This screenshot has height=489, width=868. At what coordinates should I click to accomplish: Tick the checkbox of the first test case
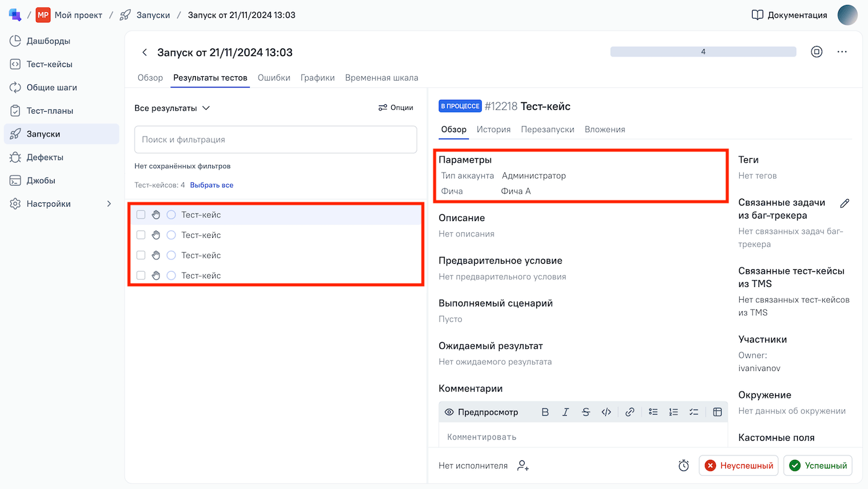141,215
